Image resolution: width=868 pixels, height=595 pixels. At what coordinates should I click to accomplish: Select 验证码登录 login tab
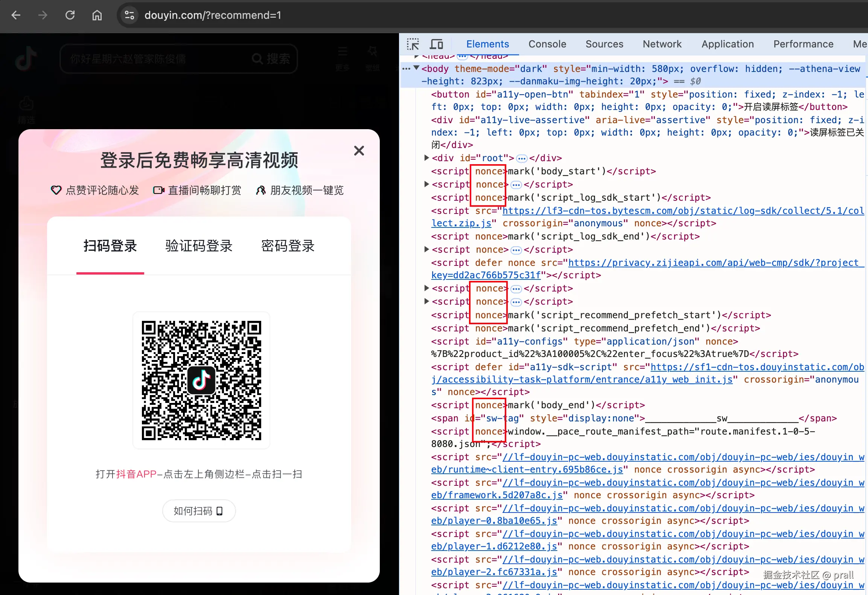pyautogui.click(x=199, y=246)
